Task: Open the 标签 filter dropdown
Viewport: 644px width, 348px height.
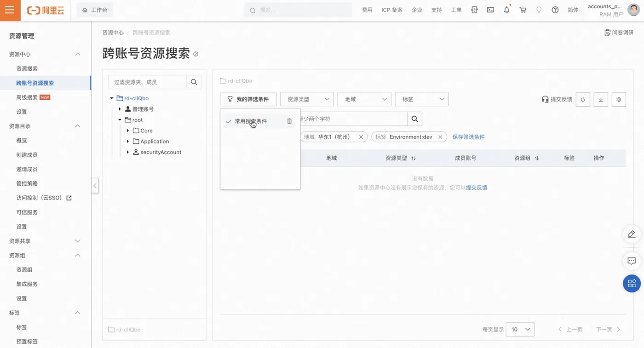Action: [422, 99]
